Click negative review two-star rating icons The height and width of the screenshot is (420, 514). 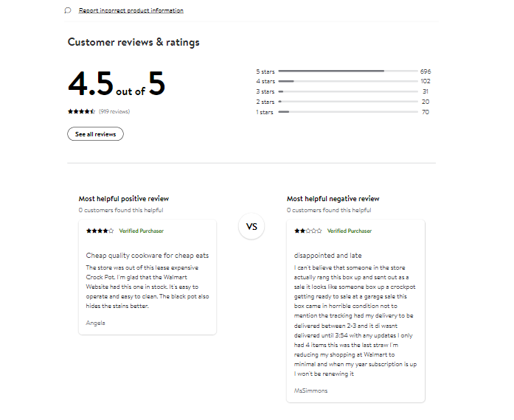click(308, 231)
